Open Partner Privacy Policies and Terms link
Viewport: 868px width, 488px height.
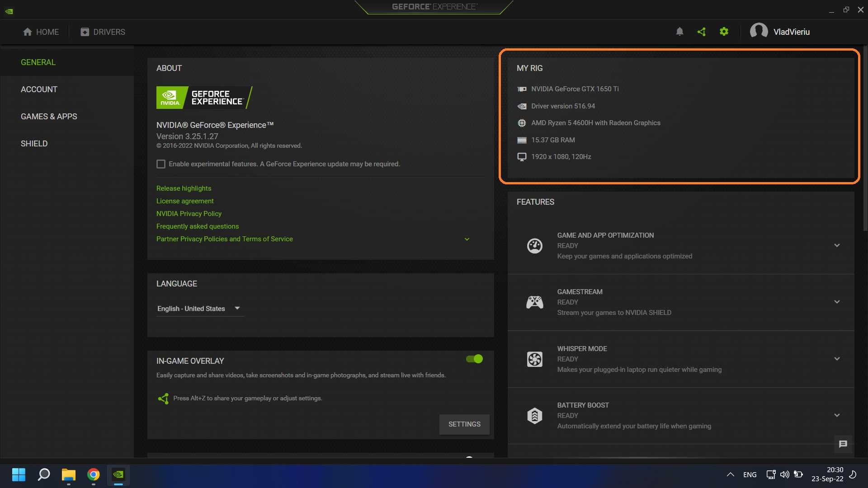point(225,239)
